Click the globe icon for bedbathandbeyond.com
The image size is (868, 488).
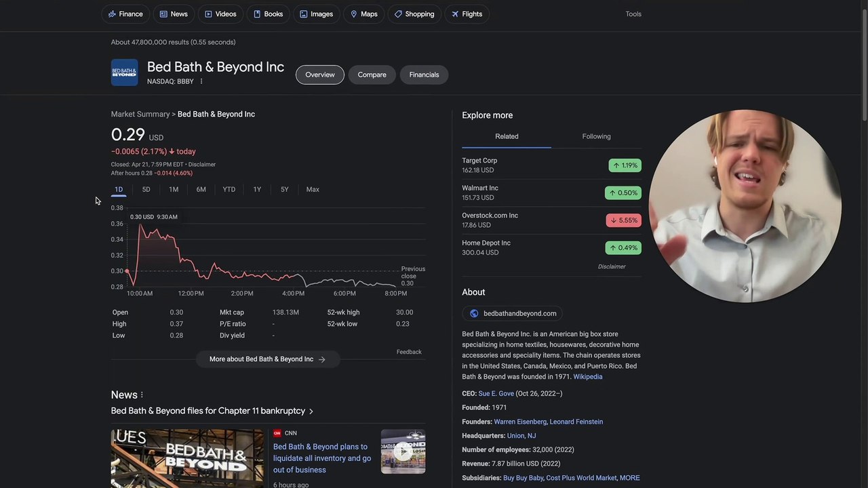474,314
